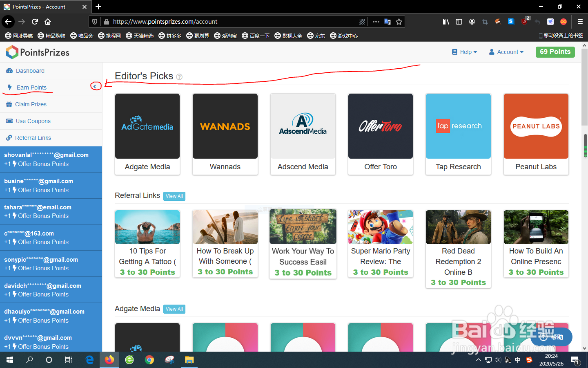Open page actions three-dot menu in address bar
588x368 pixels.
point(376,22)
